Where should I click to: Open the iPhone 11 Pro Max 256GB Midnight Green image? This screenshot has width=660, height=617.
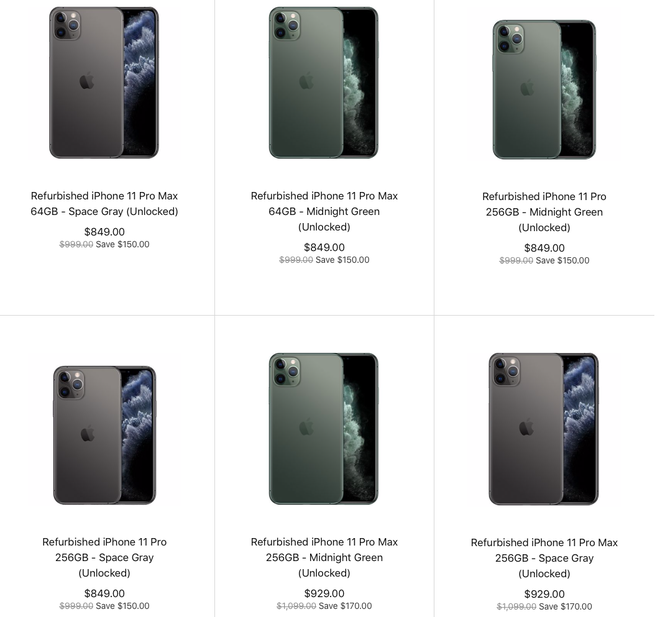tap(324, 428)
